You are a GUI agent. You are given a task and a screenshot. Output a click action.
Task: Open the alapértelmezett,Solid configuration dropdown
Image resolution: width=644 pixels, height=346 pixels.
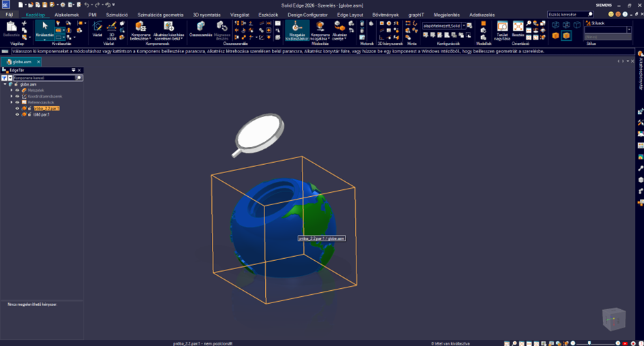[464, 26]
